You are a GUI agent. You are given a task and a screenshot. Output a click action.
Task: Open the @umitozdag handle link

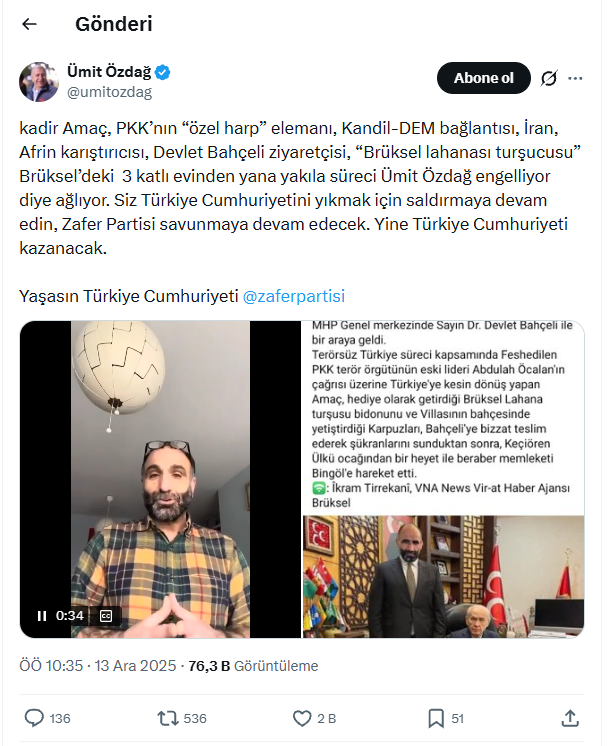(109, 92)
